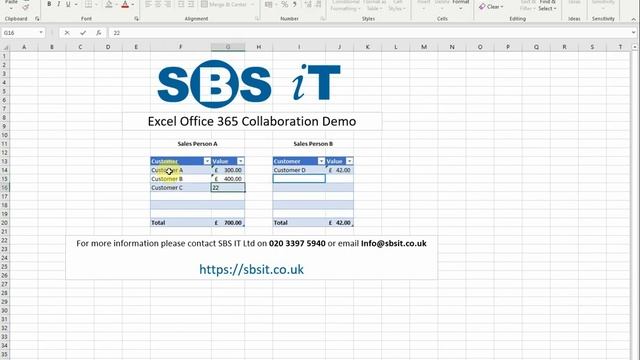Select the £ 300.00 value cell
The height and width of the screenshot is (360, 640).
(228, 170)
